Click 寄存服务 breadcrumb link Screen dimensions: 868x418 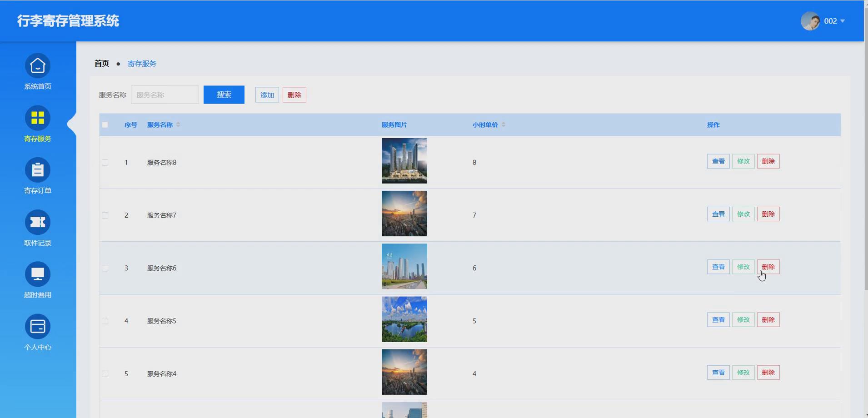point(142,64)
